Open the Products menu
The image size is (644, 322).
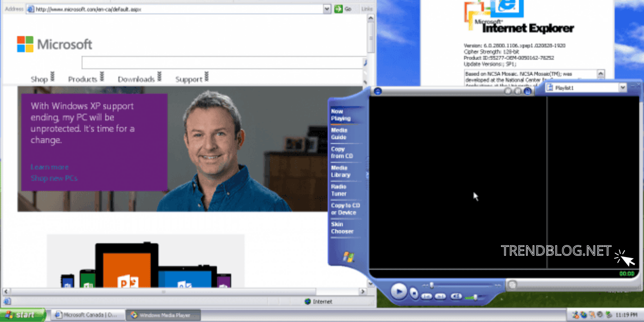86,79
